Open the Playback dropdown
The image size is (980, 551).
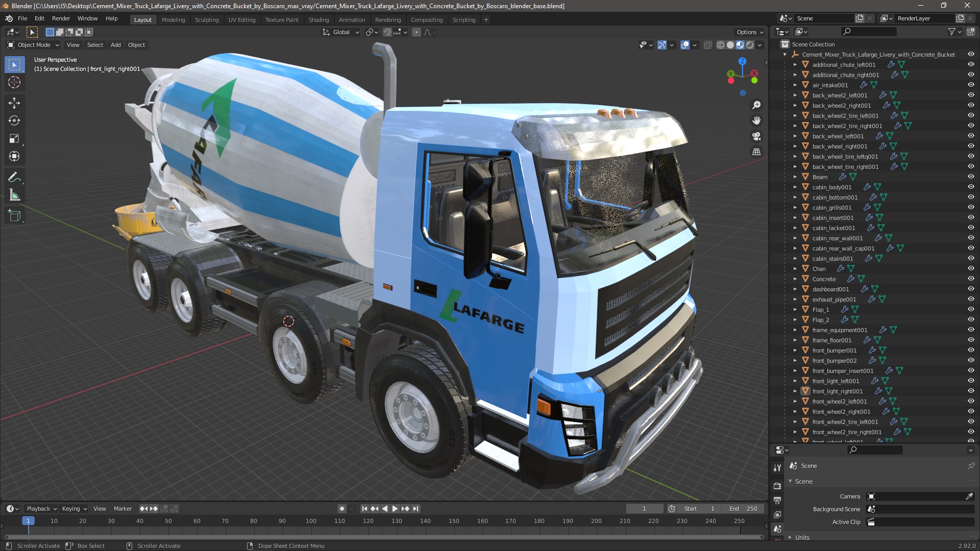(x=41, y=509)
